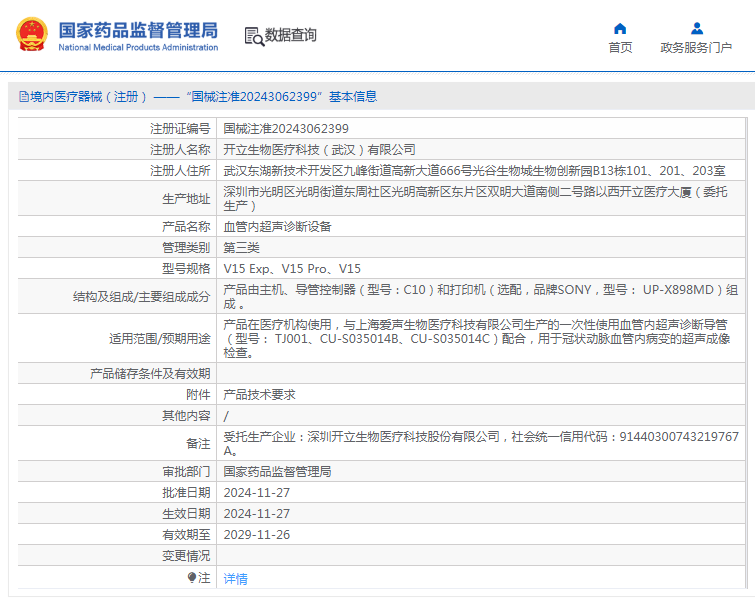
Task: Click the 产品储存条件及有效期 label
Action: pos(150,374)
